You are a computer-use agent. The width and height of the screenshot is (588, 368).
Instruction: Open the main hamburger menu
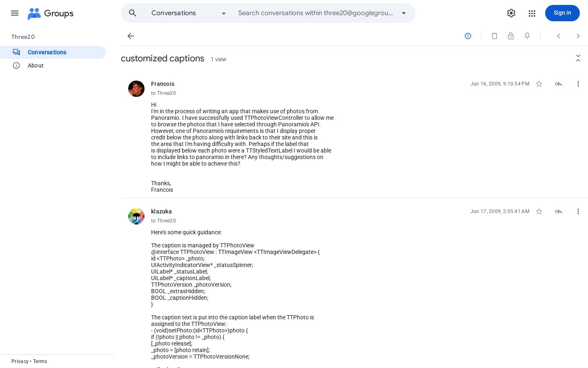pyautogui.click(x=15, y=13)
